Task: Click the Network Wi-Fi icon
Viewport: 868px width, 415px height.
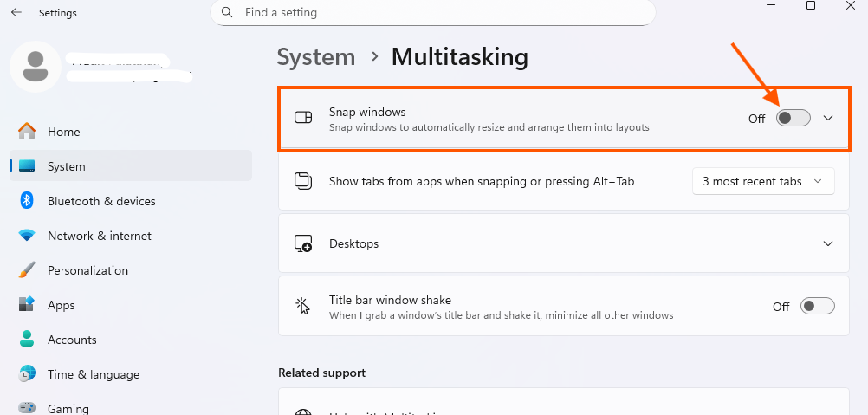Action: coord(27,236)
